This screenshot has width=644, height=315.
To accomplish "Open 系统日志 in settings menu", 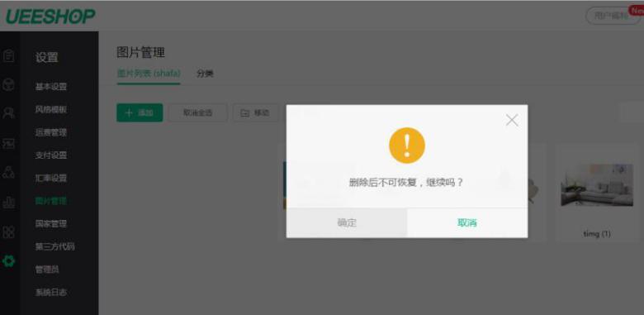I will pyautogui.click(x=51, y=293).
